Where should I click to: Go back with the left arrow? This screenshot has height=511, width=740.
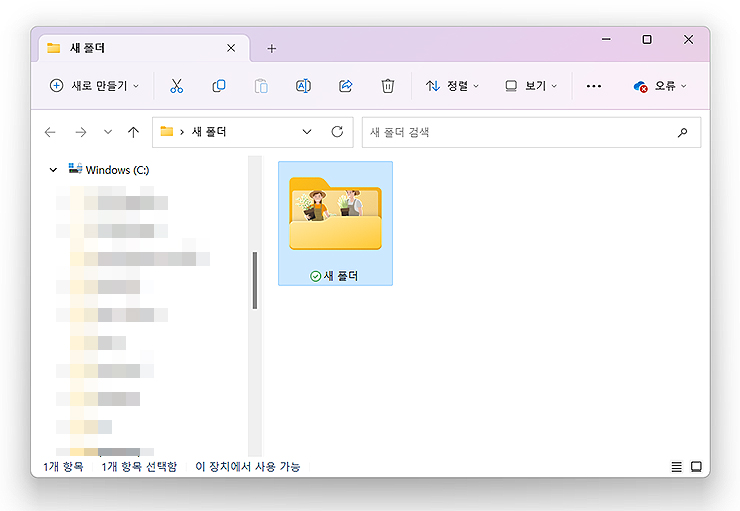[50, 132]
